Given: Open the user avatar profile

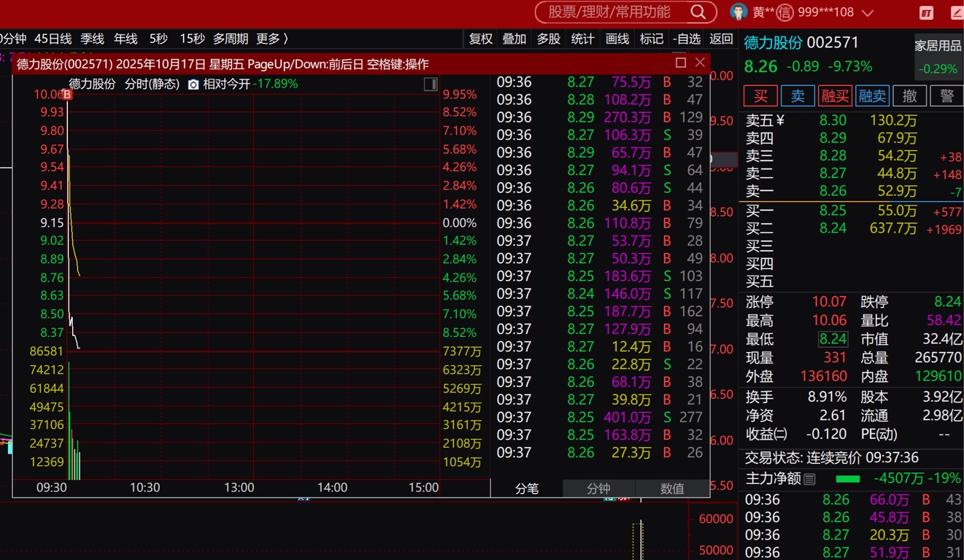Looking at the screenshot, I should coord(739,12).
